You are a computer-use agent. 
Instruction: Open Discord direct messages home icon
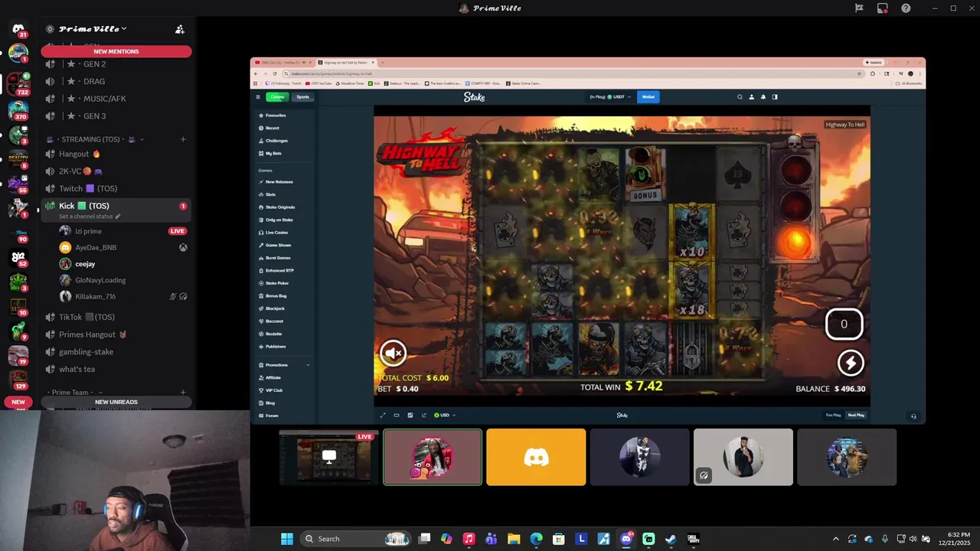click(18, 29)
